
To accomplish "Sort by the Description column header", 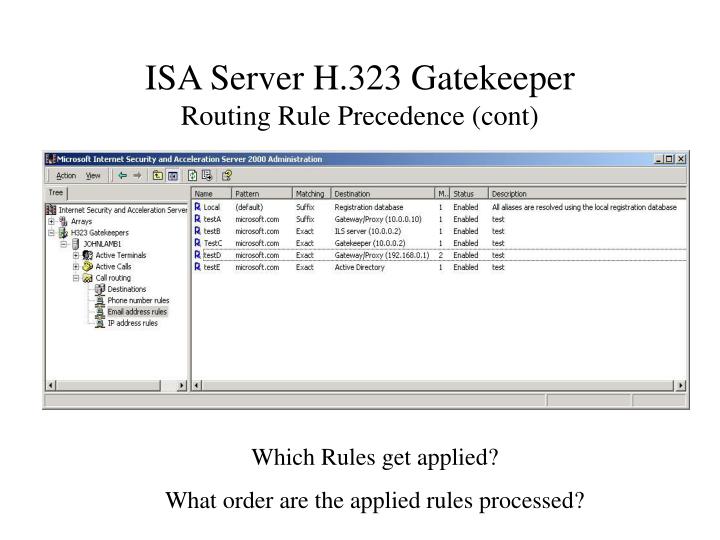I will [x=587, y=194].
